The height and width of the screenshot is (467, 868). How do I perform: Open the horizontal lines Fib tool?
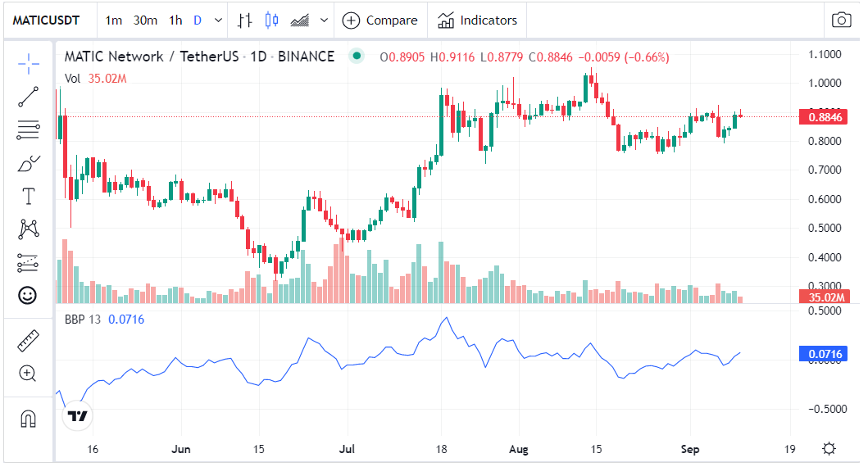(x=28, y=129)
